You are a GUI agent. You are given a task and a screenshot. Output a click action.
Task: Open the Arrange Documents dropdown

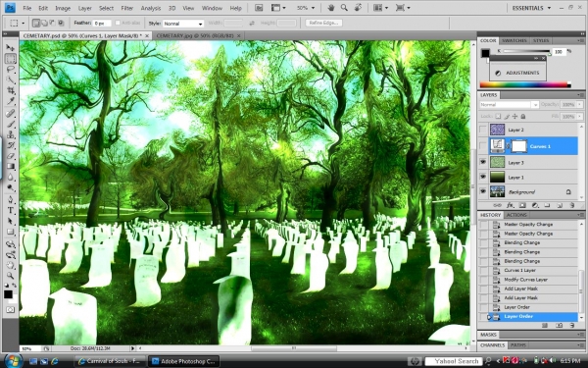tap(381, 8)
